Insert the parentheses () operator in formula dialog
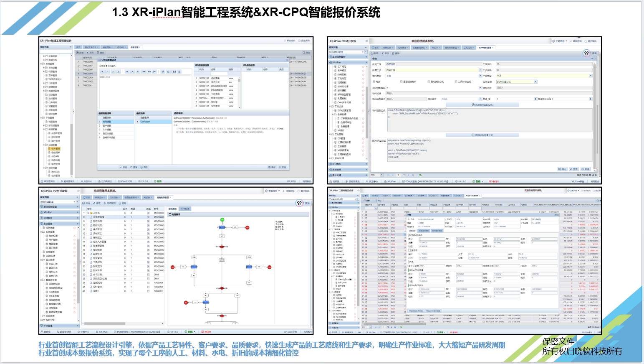644x364 pixels. click(168, 71)
